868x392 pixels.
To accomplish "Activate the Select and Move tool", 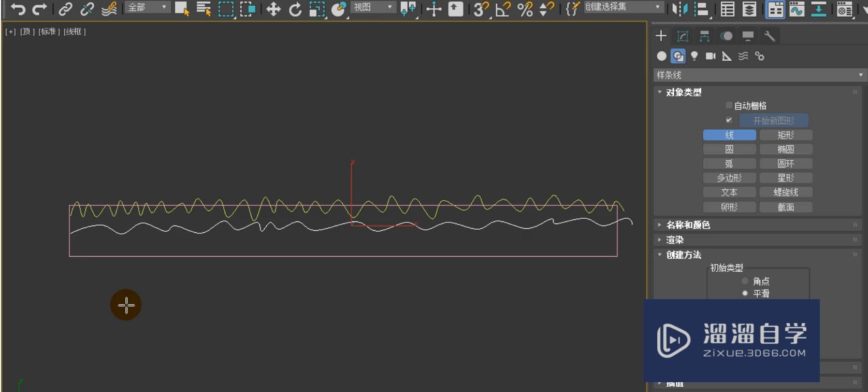I will point(273,9).
